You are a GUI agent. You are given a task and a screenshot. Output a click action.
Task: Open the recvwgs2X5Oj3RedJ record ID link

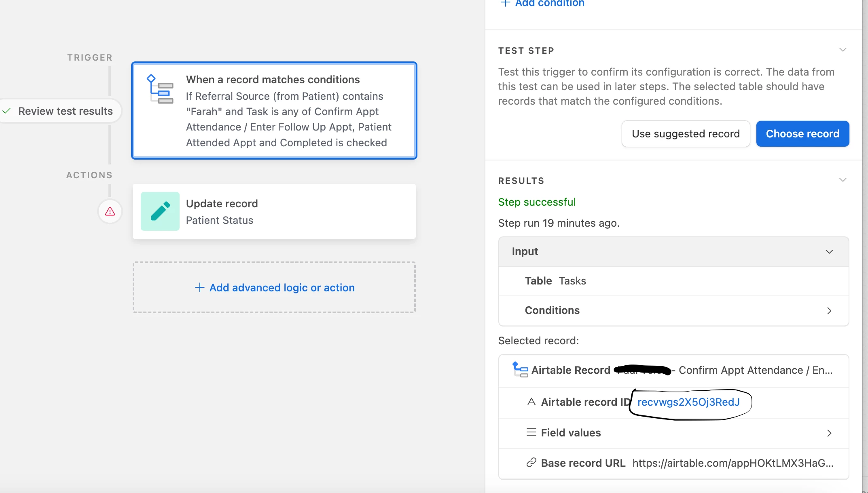pyautogui.click(x=688, y=402)
